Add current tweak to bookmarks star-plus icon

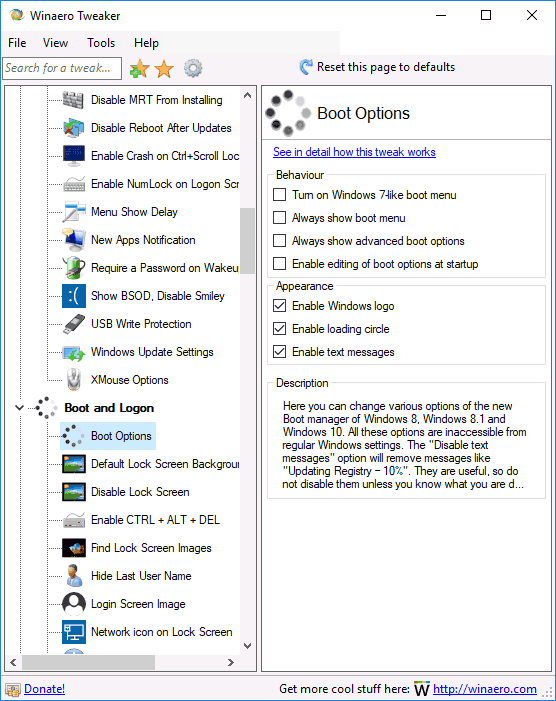click(x=139, y=68)
